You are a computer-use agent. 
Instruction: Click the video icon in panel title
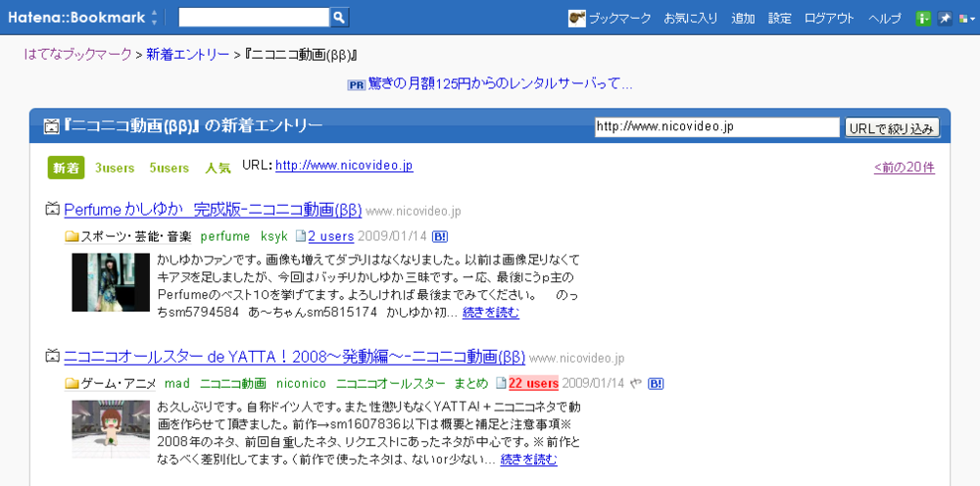coord(51,126)
